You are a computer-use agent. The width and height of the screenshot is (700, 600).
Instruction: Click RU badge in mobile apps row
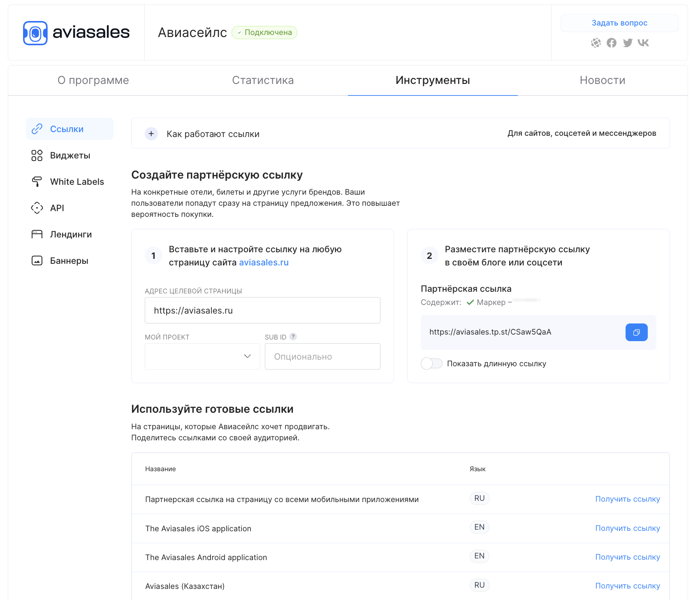coord(480,498)
